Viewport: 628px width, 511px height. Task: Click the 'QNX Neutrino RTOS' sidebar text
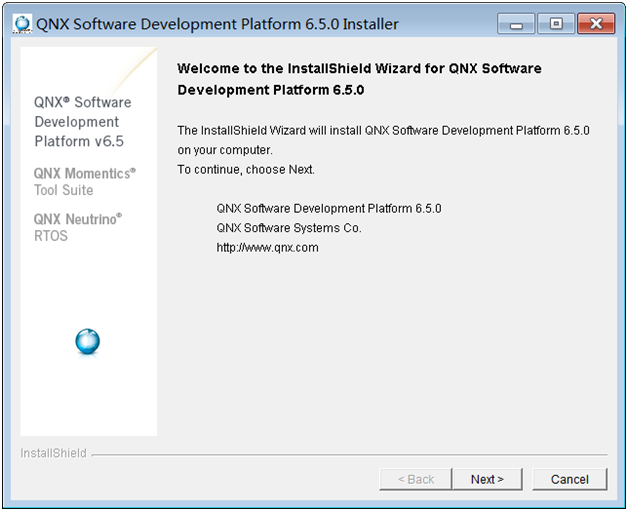pos(78,227)
